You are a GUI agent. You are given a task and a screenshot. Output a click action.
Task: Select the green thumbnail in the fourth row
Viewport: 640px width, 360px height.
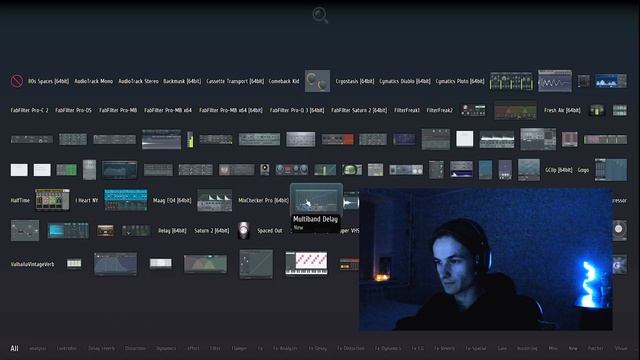(67, 169)
